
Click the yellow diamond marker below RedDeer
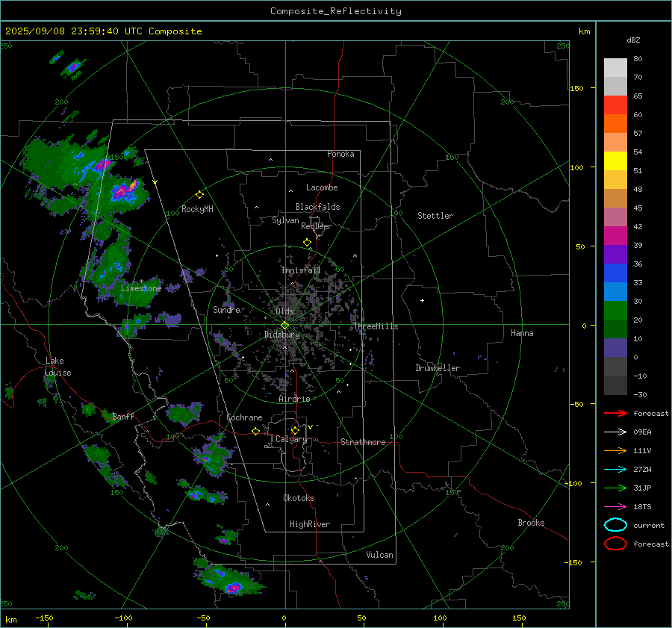tap(307, 243)
